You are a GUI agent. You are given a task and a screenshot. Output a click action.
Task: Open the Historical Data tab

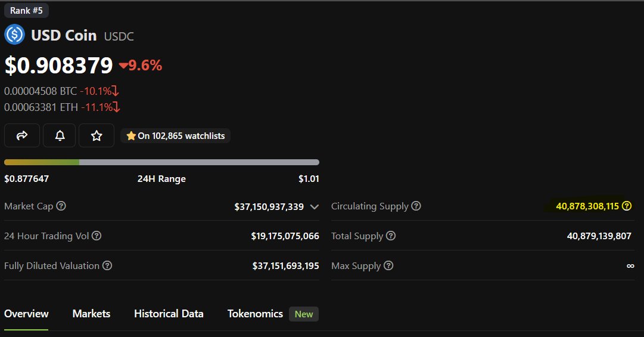[x=169, y=314]
